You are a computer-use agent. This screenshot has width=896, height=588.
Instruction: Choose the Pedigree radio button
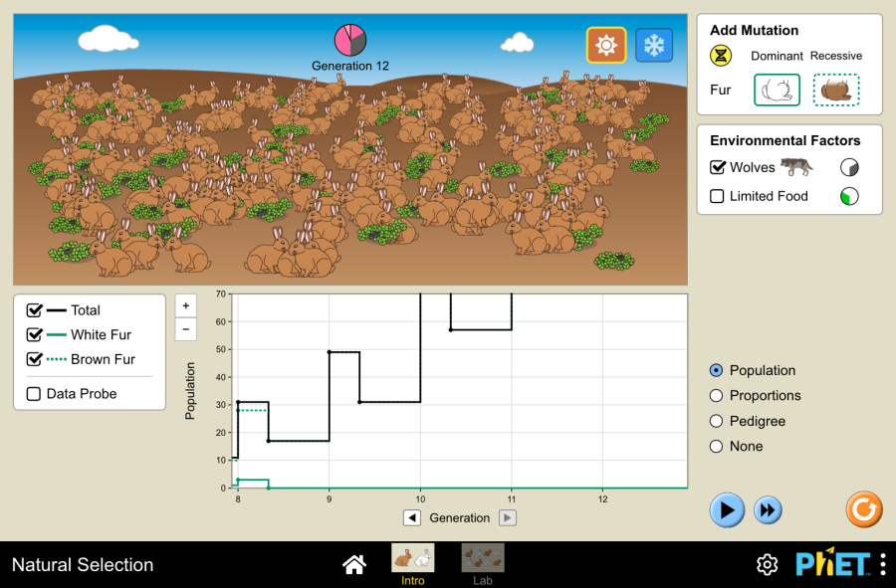pyautogui.click(x=716, y=421)
